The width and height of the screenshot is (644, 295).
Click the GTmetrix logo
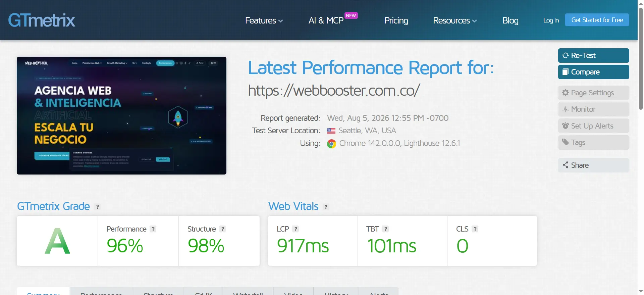[42, 20]
